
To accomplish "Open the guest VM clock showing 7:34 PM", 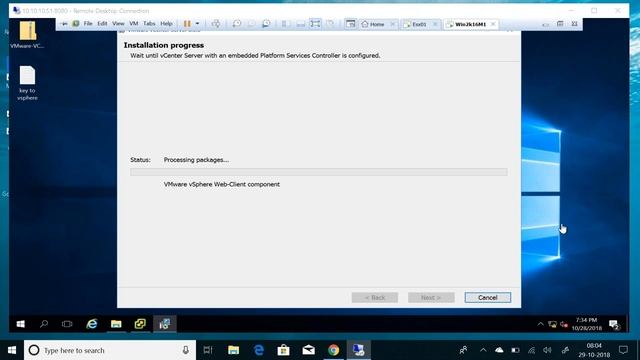I will tap(587, 324).
